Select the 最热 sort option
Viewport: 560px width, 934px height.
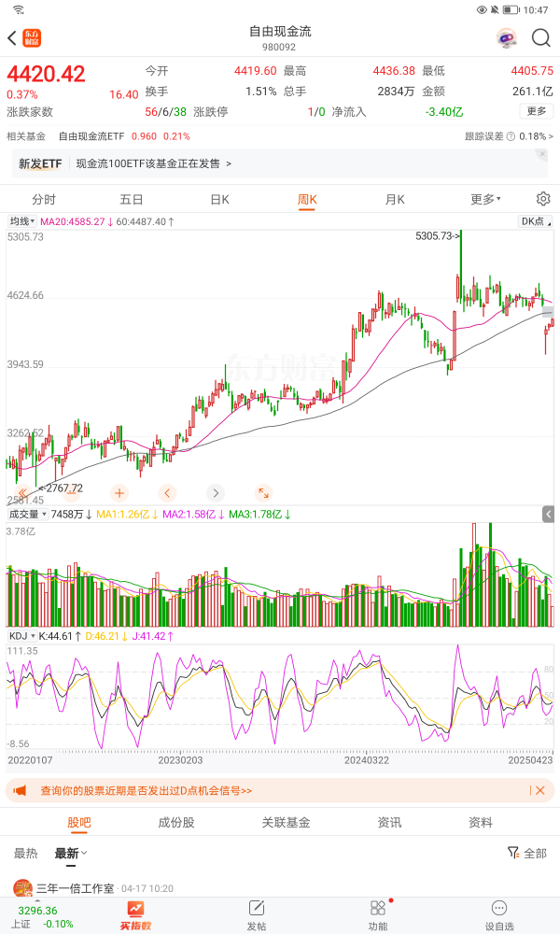[25, 853]
